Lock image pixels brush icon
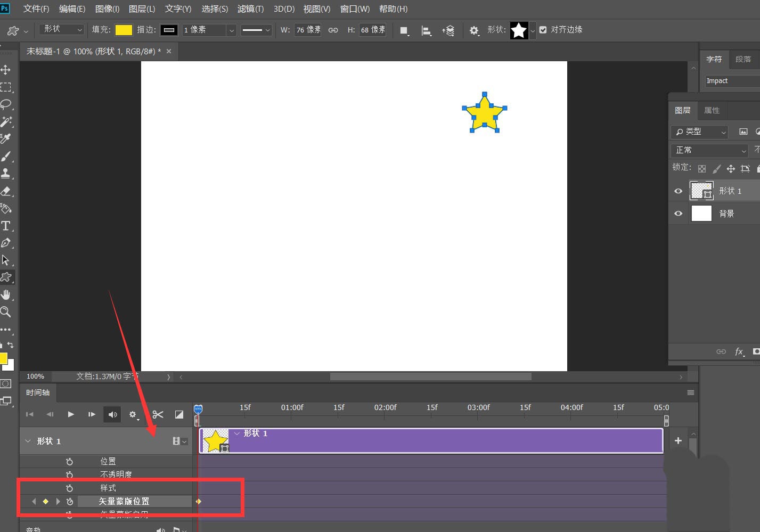This screenshot has width=760, height=532. coord(716,169)
